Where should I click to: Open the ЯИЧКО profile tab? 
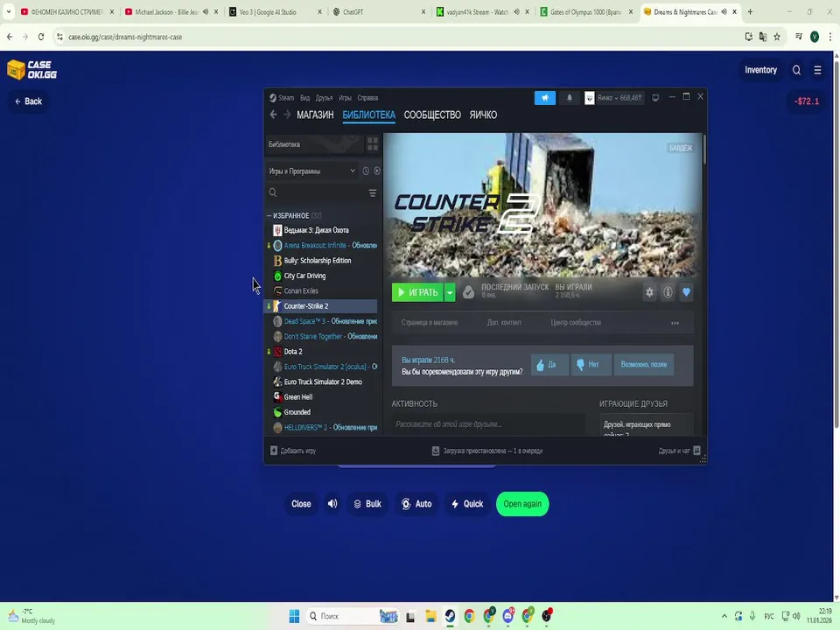click(483, 115)
